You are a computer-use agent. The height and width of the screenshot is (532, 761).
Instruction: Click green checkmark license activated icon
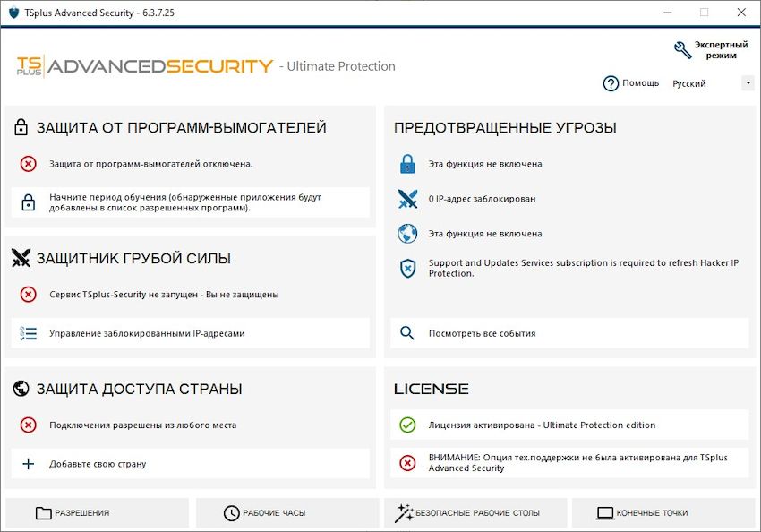point(407,425)
